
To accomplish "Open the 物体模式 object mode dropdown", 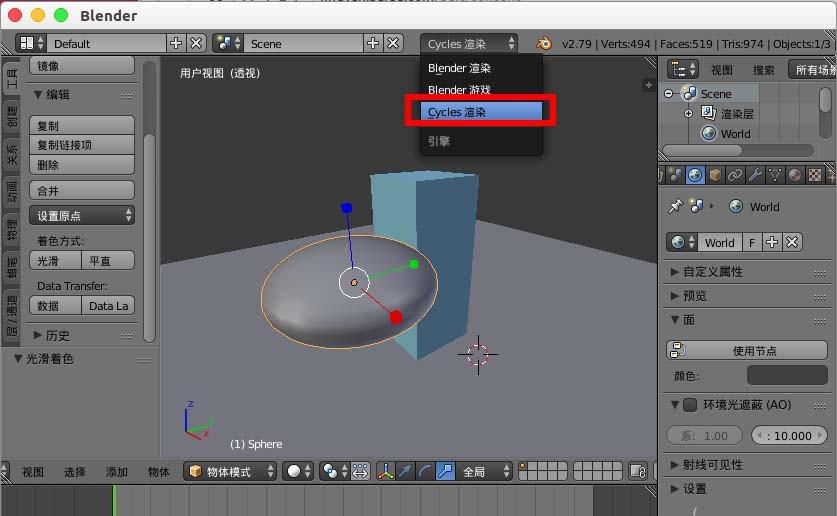I will click(x=230, y=471).
